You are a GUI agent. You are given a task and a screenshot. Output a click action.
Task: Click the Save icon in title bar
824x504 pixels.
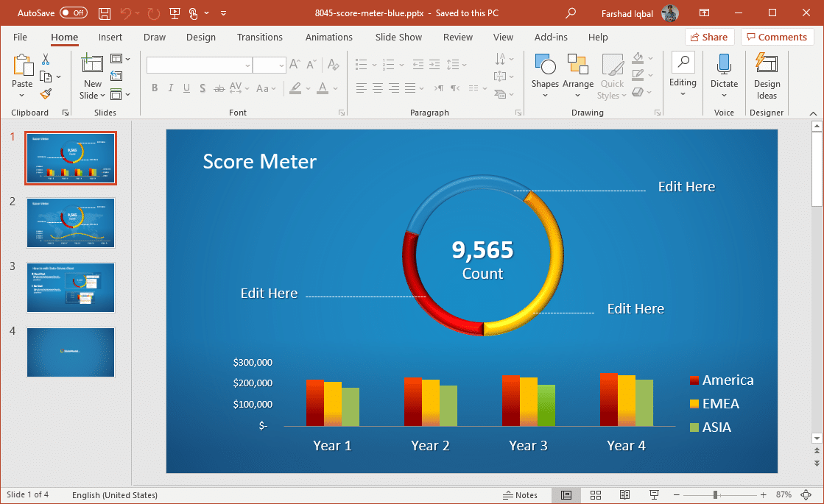pyautogui.click(x=105, y=13)
